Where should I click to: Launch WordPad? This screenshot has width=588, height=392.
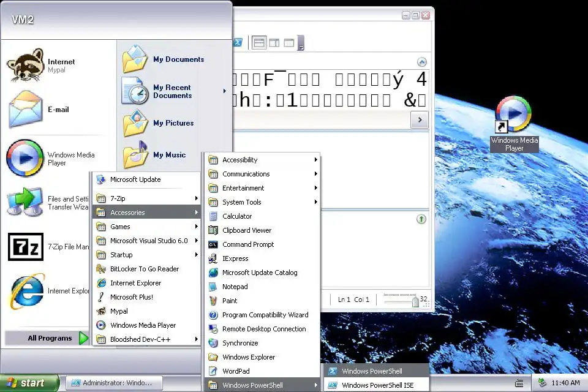pos(263,371)
